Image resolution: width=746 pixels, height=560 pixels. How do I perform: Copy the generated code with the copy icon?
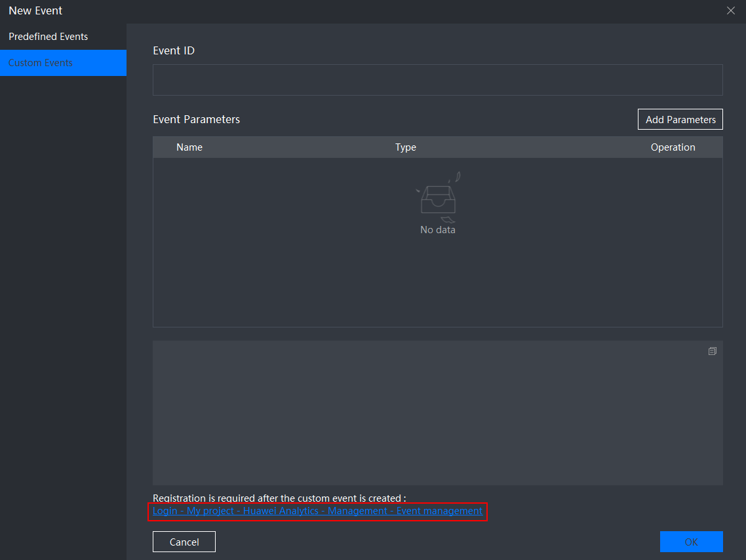tap(712, 351)
